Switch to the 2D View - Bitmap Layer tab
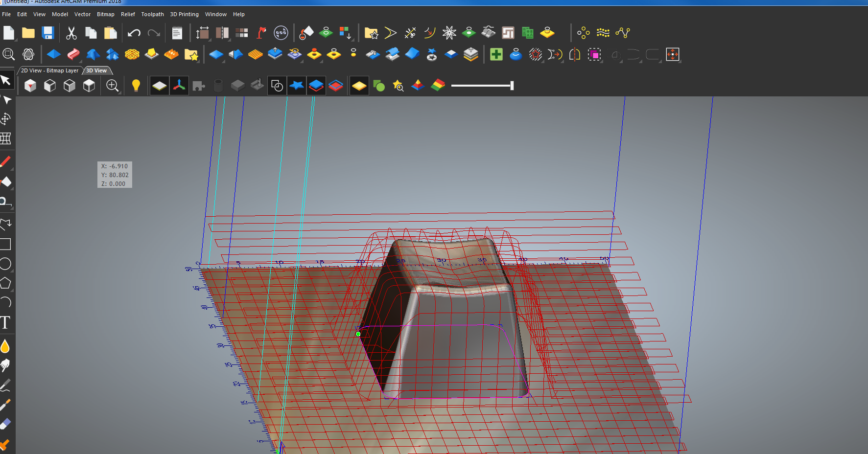The height and width of the screenshot is (454, 868). (x=49, y=70)
